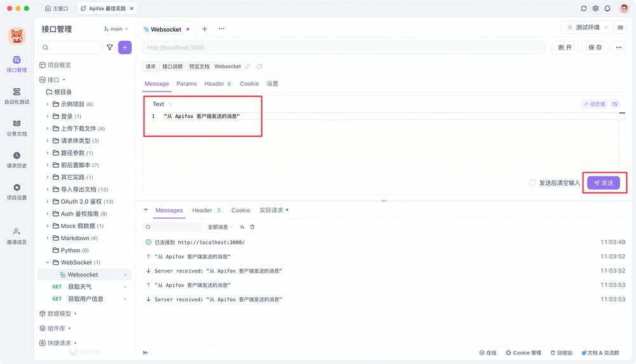Open the 测试环境 environment dropdown
Viewport: 636px width, 364px height.
tap(586, 28)
